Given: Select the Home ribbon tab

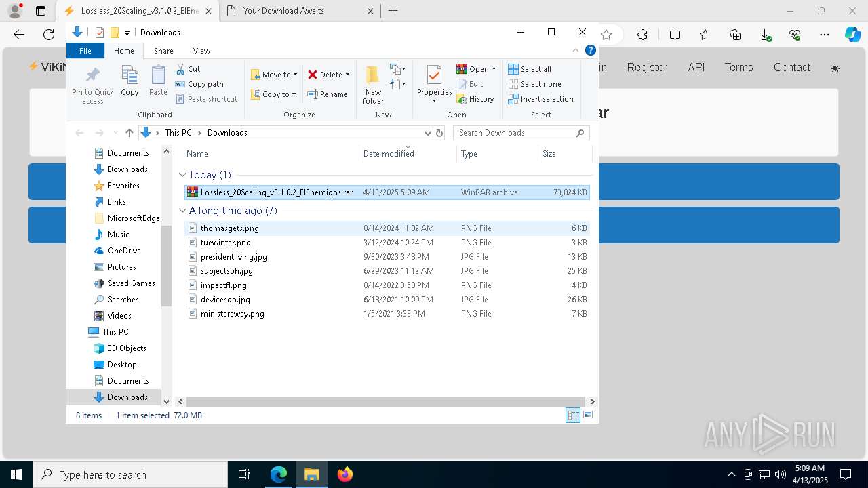Looking at the screenshot, I should pyautogui.click(x=124, y=51).
